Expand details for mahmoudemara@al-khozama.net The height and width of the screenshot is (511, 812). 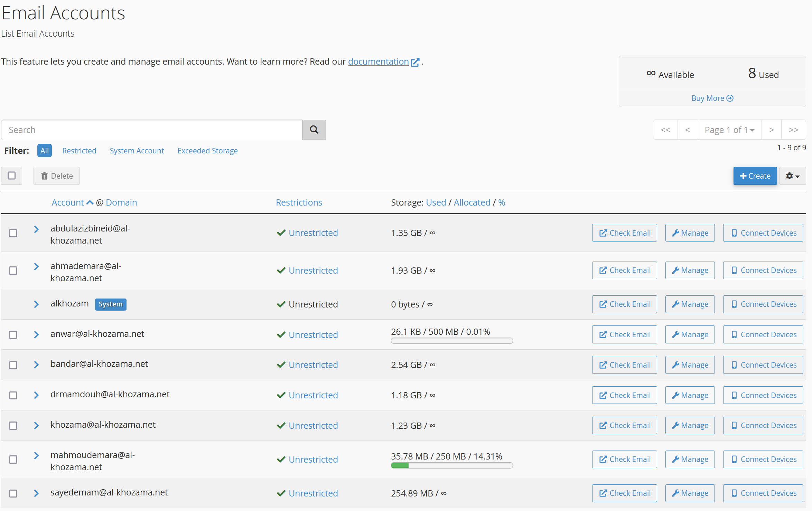tap(36, 455)
